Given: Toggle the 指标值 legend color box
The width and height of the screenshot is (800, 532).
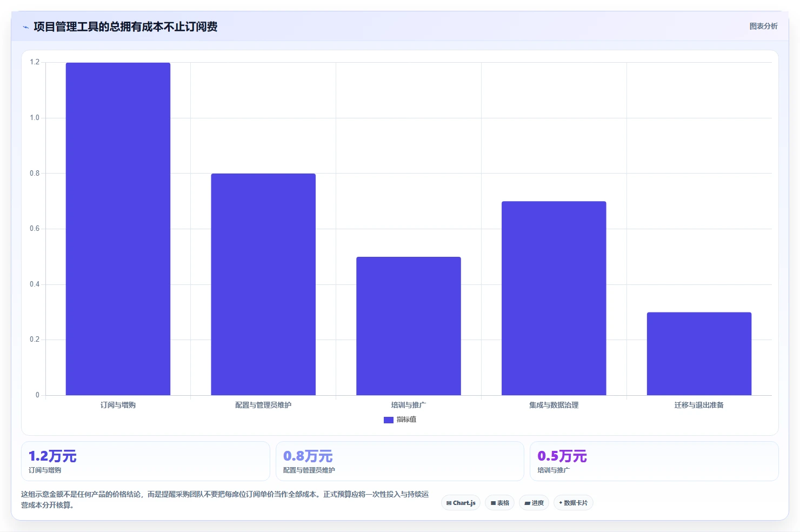Looking at the screenshot, I should (388, 420).
